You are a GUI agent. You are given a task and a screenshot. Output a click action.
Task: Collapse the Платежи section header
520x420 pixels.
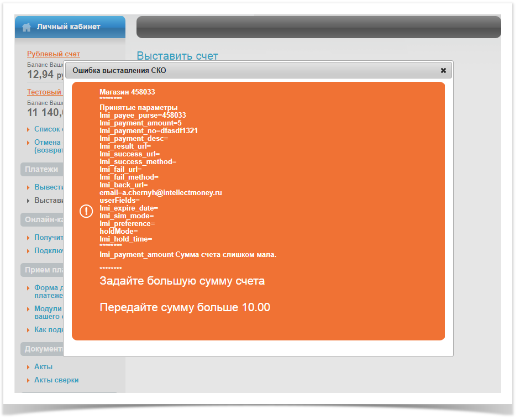(x=41, y=170)
